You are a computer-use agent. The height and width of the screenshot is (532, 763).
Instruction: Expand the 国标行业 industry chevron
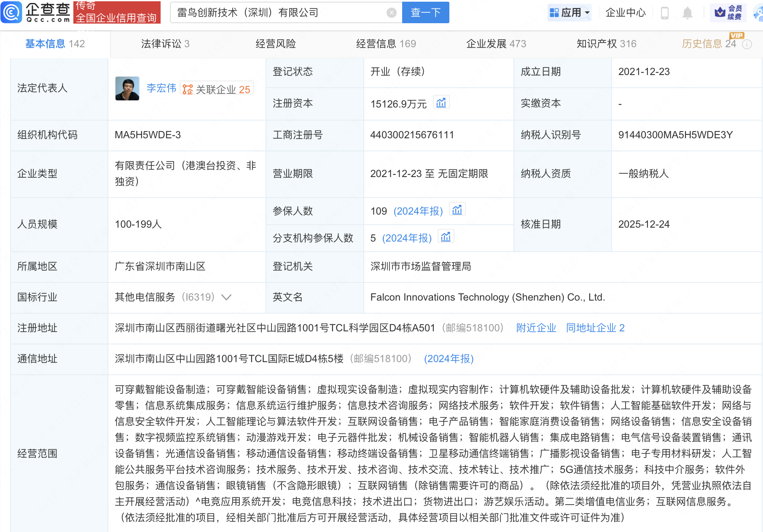coord(226,297)
